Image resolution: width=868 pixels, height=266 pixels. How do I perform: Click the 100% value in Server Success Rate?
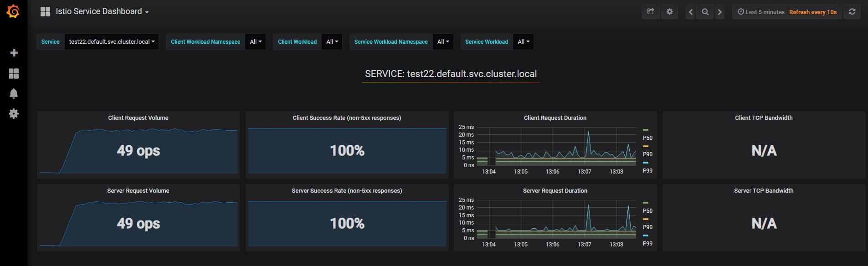(x=347, y=223)
